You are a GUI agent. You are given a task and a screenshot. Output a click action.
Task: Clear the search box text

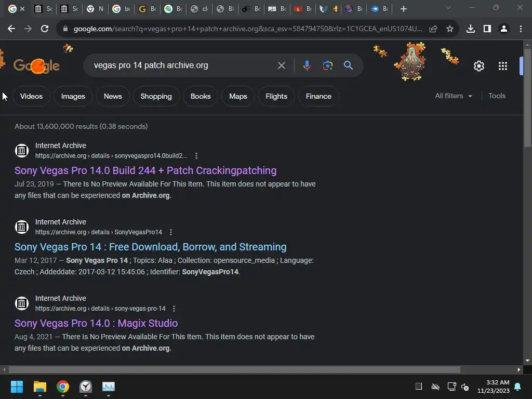(281, 65)
